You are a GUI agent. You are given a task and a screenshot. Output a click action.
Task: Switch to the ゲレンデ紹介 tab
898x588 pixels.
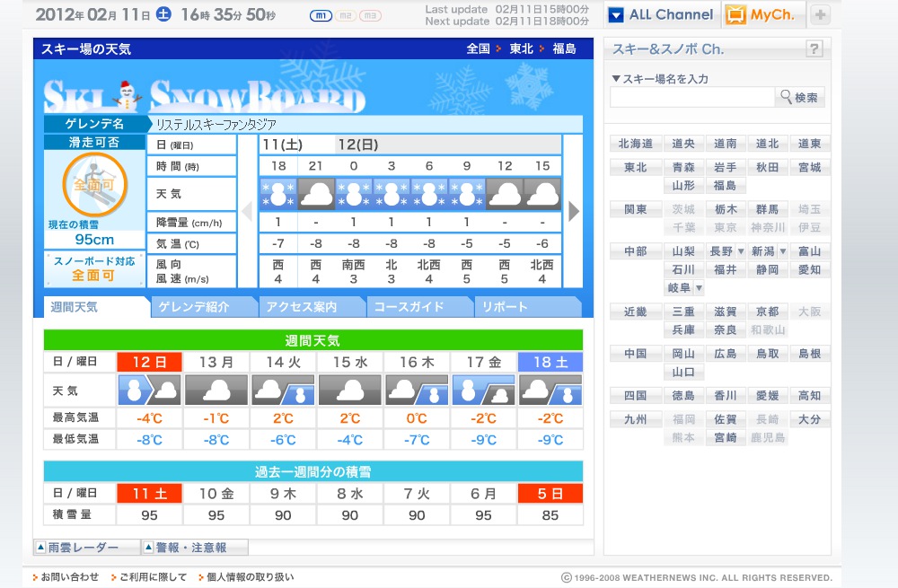pos(204,307)
